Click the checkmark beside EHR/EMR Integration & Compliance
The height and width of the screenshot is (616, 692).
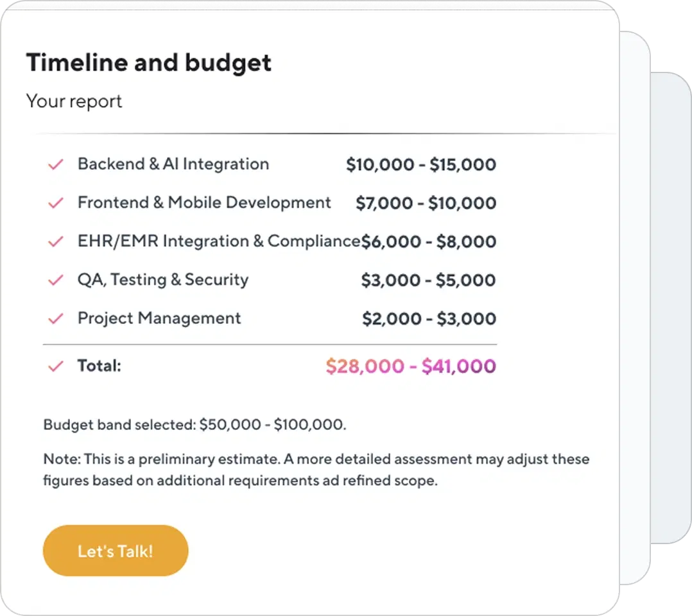pyautogui.click(x=56, y=241)
